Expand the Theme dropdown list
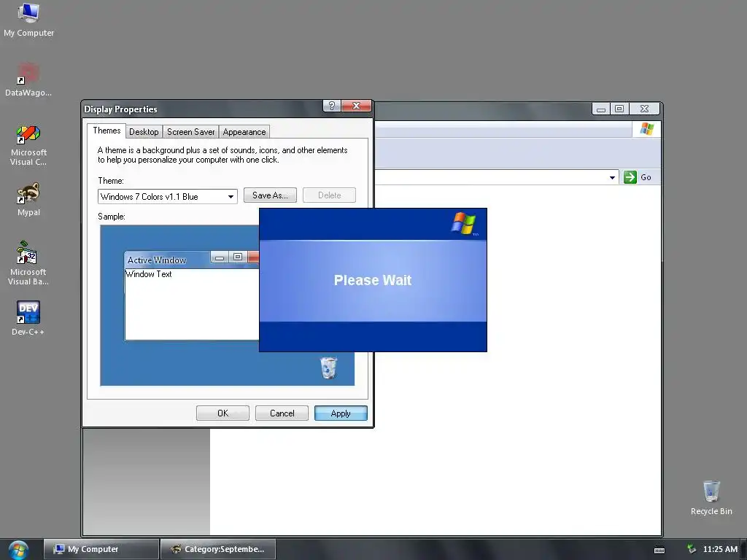The width and height of the screenshot is (747, 560). point(231,197)
